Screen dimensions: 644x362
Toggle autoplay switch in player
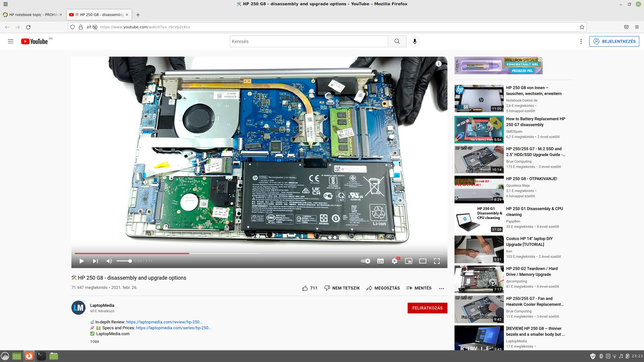click(365, 261)
